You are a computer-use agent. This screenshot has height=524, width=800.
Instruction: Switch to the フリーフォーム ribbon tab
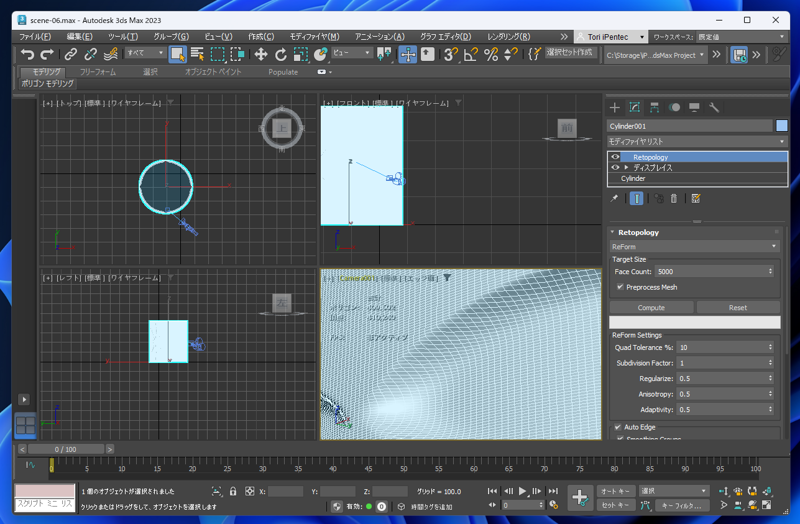(97, 72)
